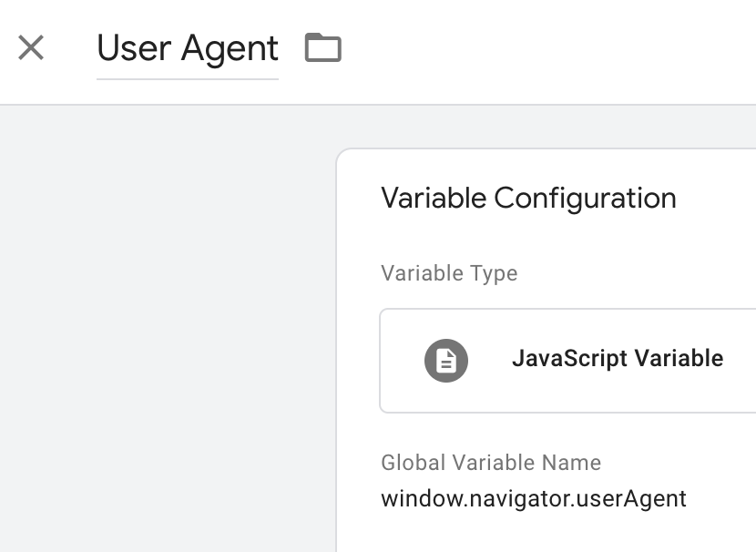Click the window portion of global variable name
Image resolution: width=756 pixels, height=552 pixels.
click(x=422, y=498)
